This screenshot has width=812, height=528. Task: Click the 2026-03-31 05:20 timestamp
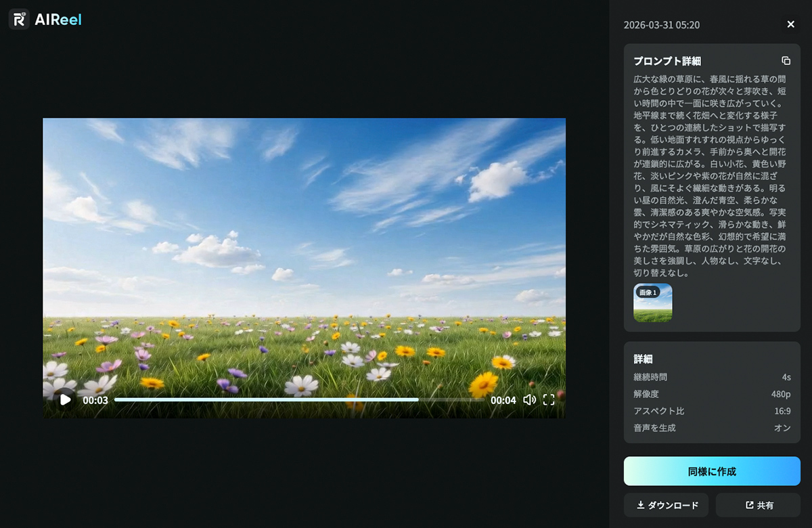[x=662, y=25]
